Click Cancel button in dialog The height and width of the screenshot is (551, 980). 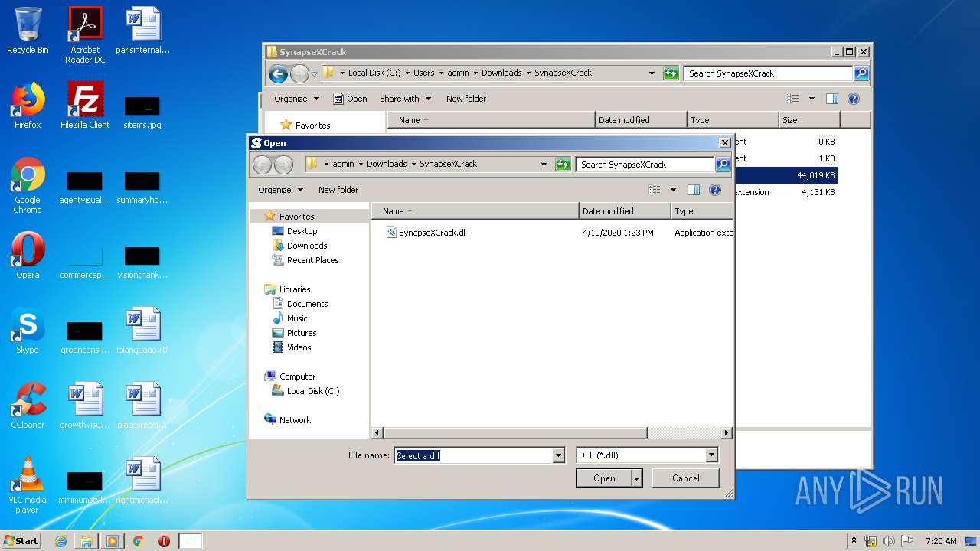coord(685,478)
